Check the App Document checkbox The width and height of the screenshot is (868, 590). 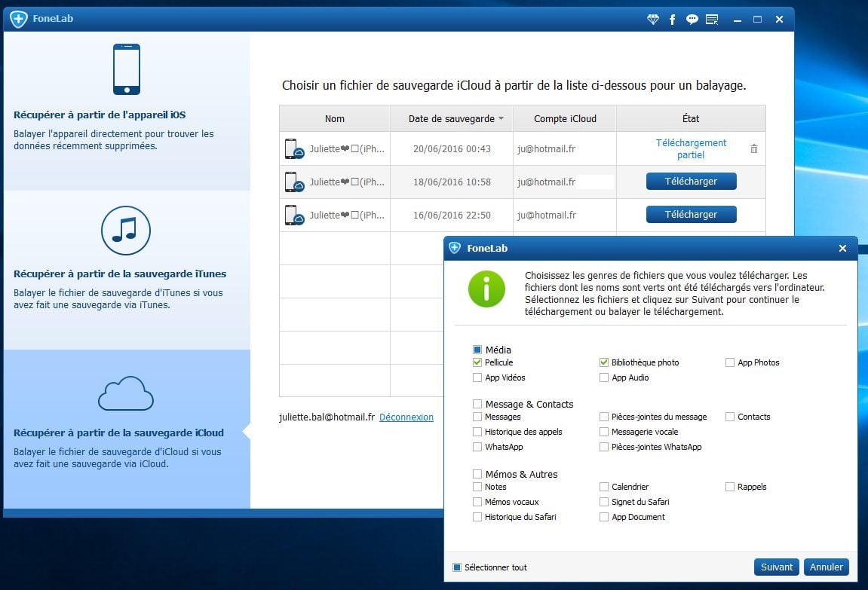[x=604, y=516]
